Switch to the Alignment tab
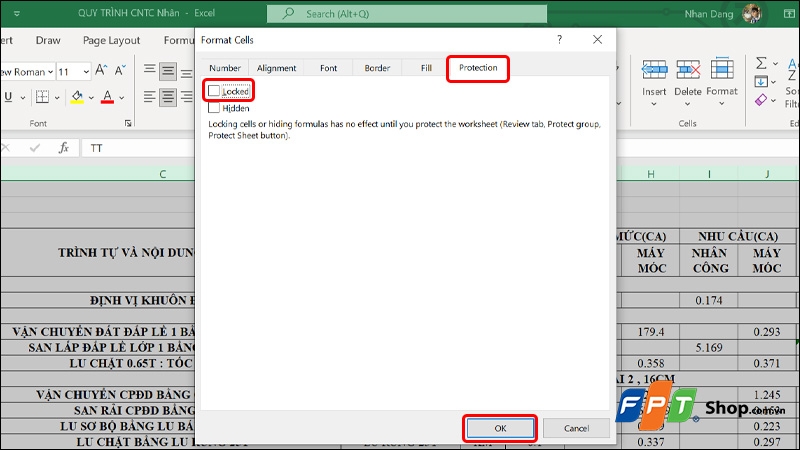Image resolution: width=800 pixels, height=450 pixels. pyautogui.click(x=276, y=68)
